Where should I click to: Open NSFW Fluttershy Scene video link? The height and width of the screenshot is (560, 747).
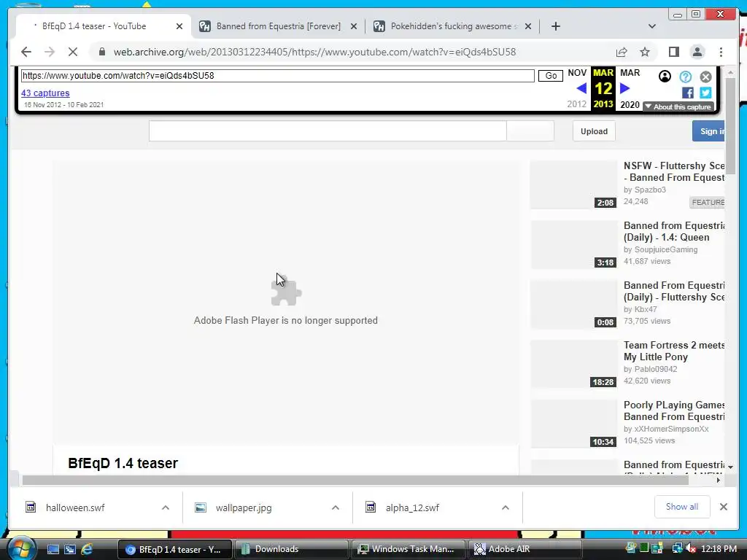(x=674, y=171)
